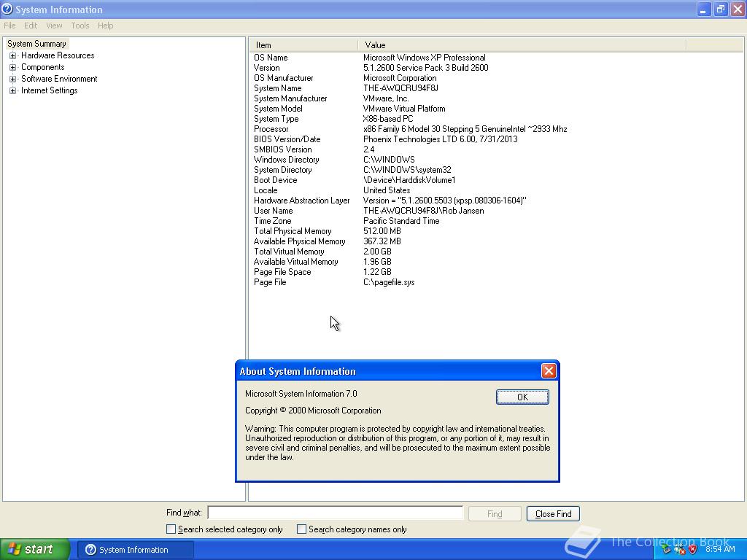Click the Value column header
Viewport: 747px width, 560px height.
522,45
